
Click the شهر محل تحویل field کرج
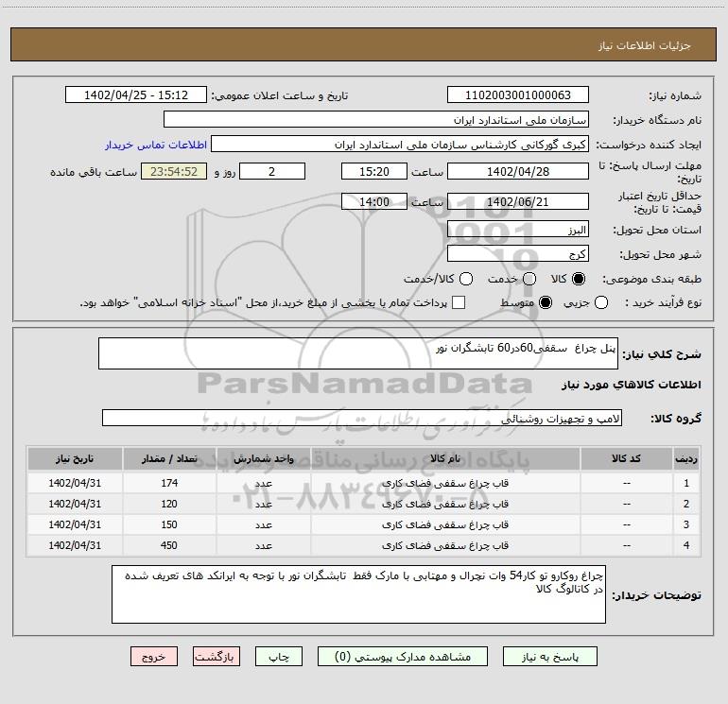(518, 254)
